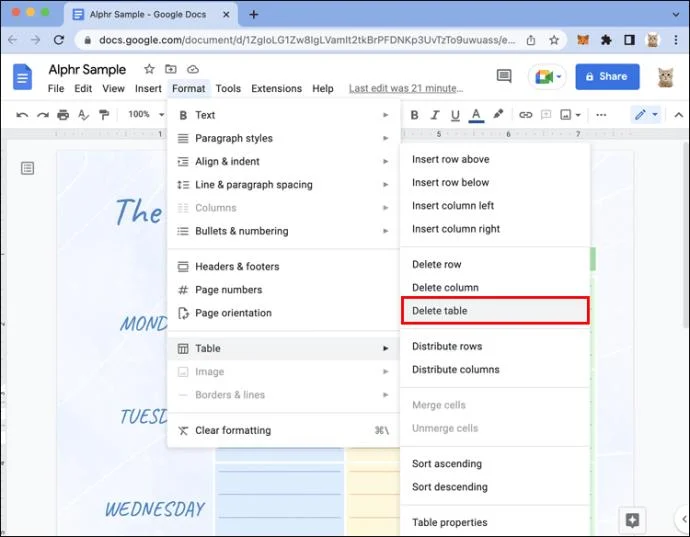Click the Insert link icon

[525, 115]
